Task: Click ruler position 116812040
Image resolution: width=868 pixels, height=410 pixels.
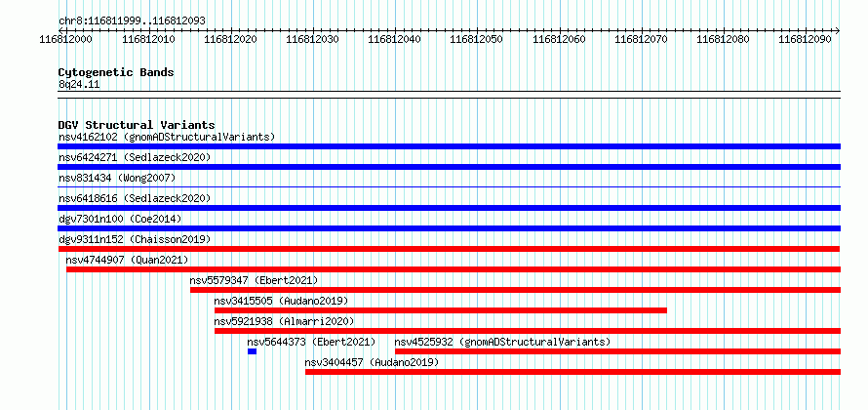Action: 394,39
